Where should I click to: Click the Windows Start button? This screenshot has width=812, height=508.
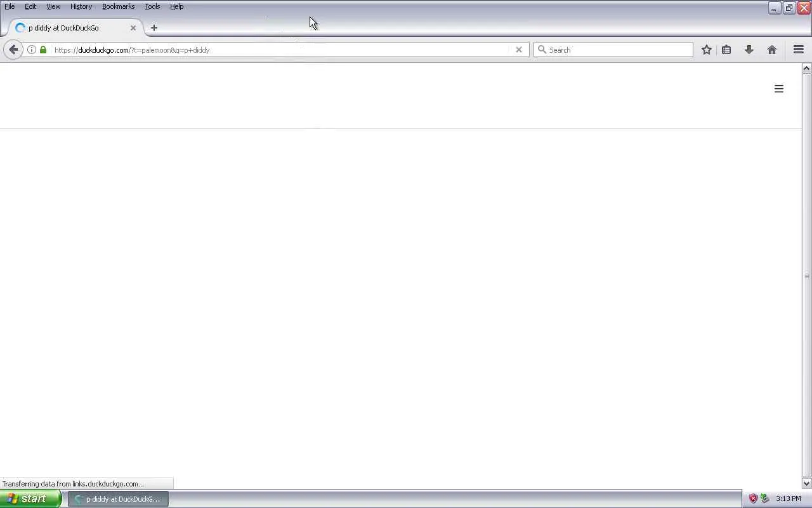pos(30,499)
